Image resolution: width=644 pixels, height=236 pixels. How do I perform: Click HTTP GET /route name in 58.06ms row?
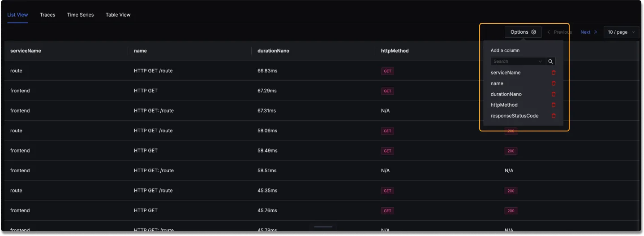coord(153,131)
